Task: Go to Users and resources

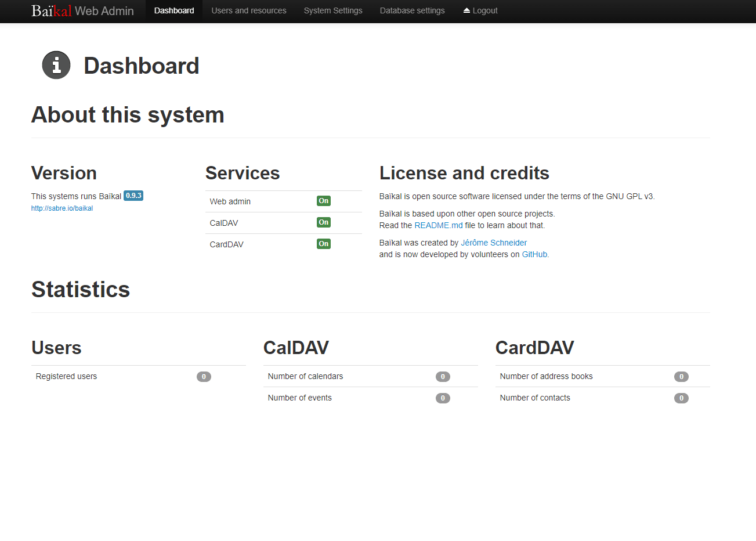Action: (249, 10)
